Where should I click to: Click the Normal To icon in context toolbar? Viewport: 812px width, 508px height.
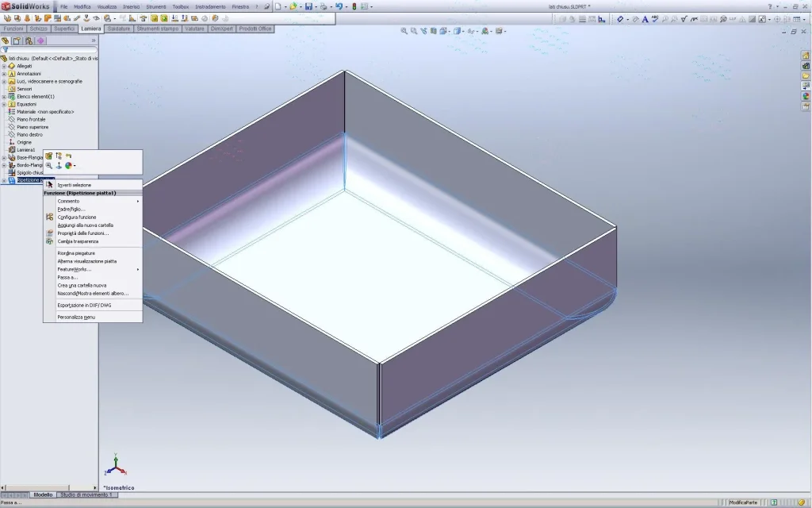pos(59,165)
